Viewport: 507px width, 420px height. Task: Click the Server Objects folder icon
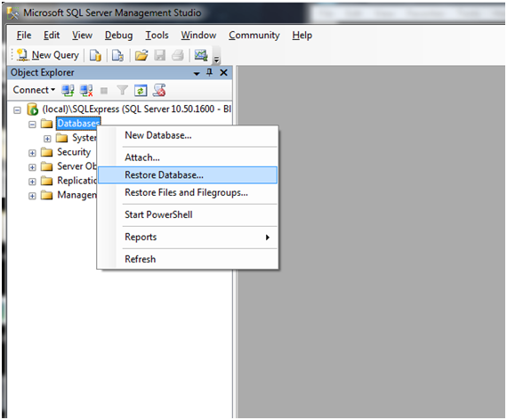tap(47, 166)
